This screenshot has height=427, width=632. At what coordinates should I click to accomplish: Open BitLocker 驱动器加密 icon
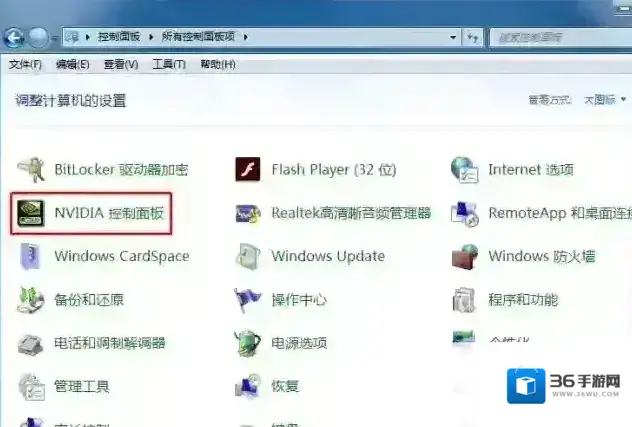[x=31, y=169]
